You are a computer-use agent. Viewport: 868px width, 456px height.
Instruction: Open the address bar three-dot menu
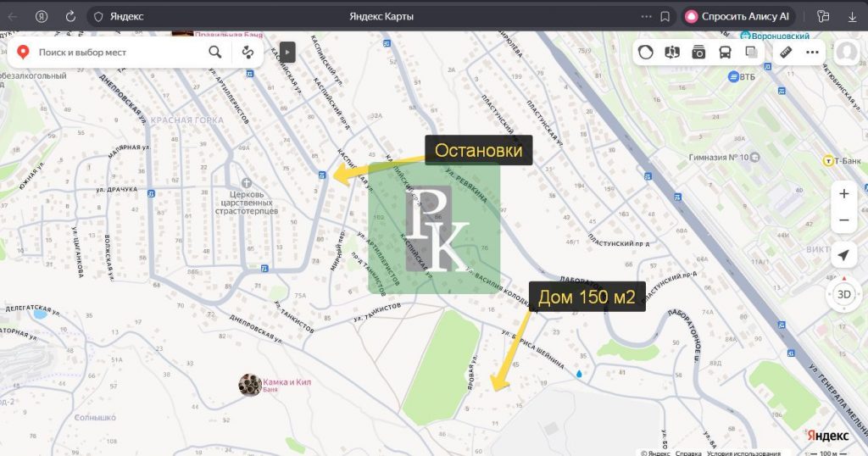pos(647,16)
